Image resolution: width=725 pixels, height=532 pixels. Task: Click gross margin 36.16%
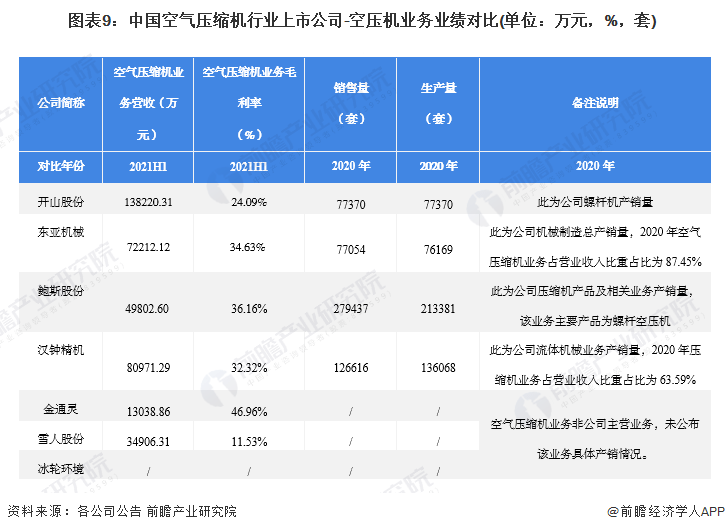[249, 309]
